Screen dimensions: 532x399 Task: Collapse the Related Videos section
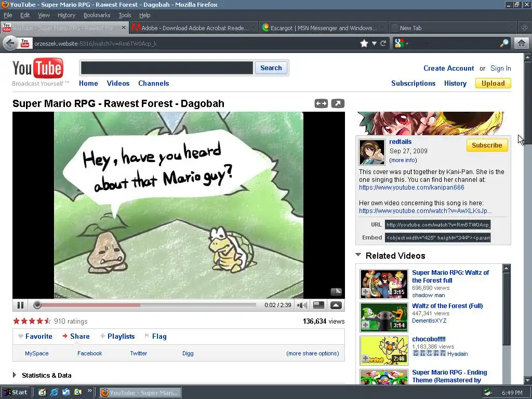[358, 255]
